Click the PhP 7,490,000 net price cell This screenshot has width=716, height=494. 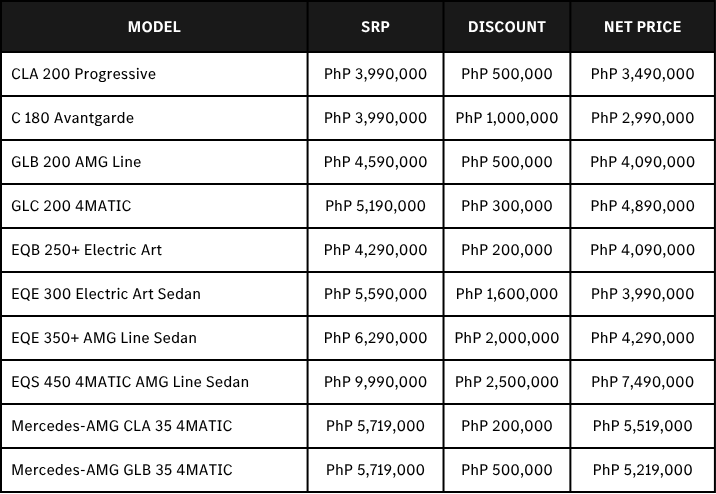point(642,382)
